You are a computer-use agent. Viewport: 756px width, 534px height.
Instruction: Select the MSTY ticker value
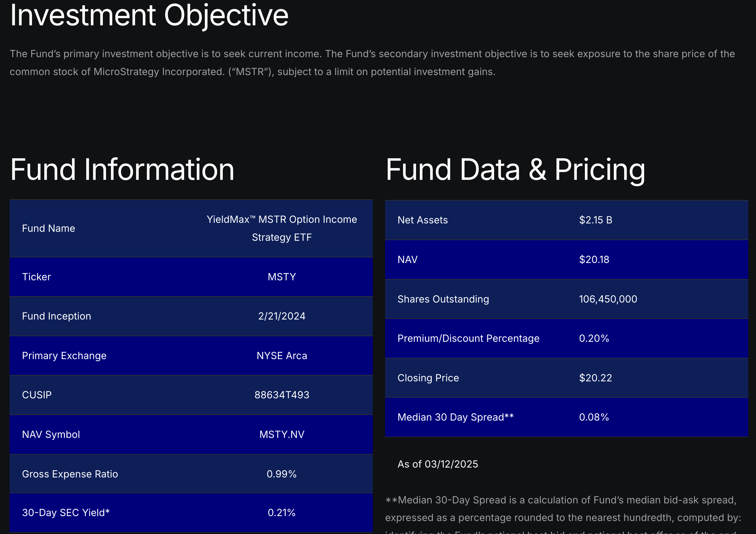(282, 277)
